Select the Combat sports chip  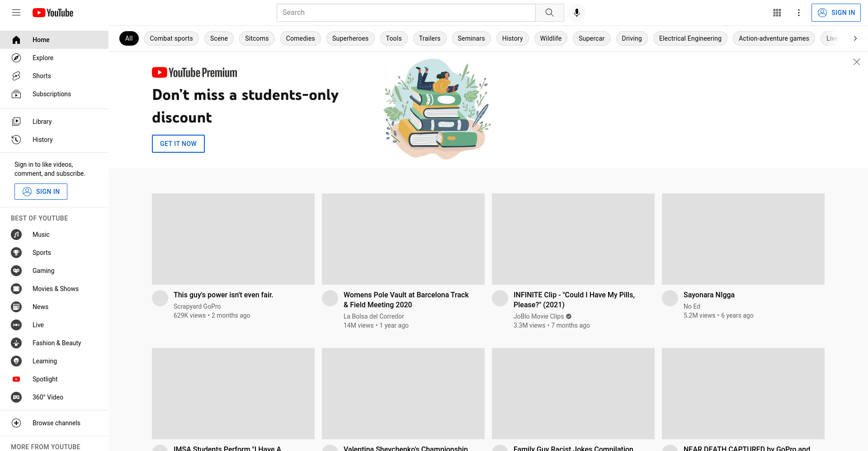click(x=171, y=38)
